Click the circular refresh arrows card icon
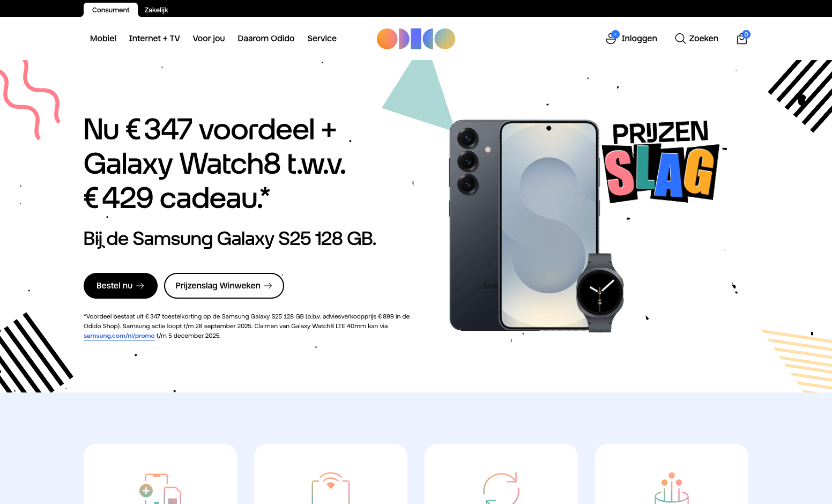This screenshot has width=832, height=504. click(x=501, y=488)
